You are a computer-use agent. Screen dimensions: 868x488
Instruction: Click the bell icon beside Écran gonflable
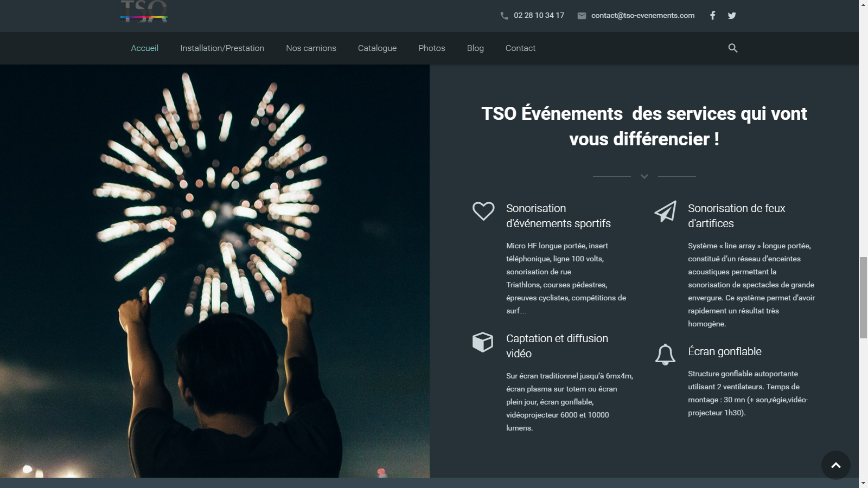coord(665,355)
